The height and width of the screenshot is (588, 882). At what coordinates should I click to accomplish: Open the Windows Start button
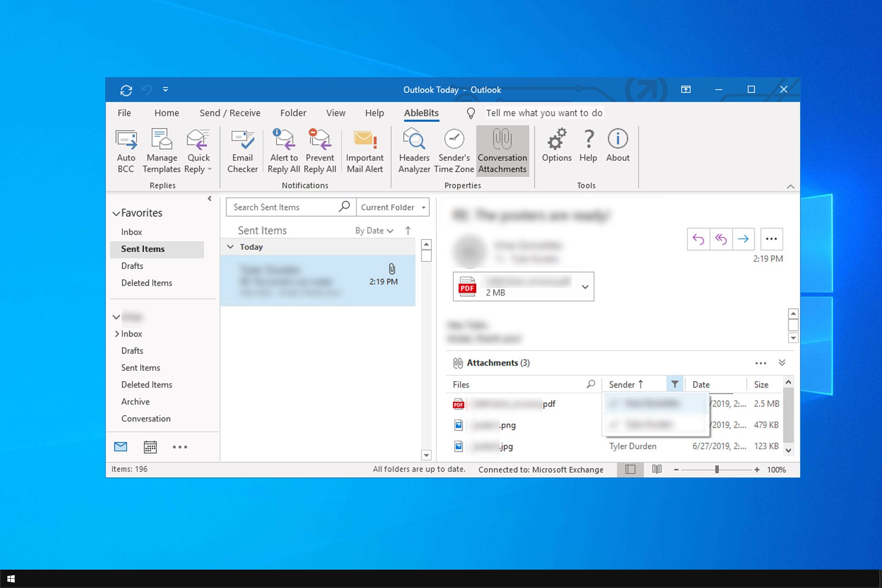[x=11, y=579]
